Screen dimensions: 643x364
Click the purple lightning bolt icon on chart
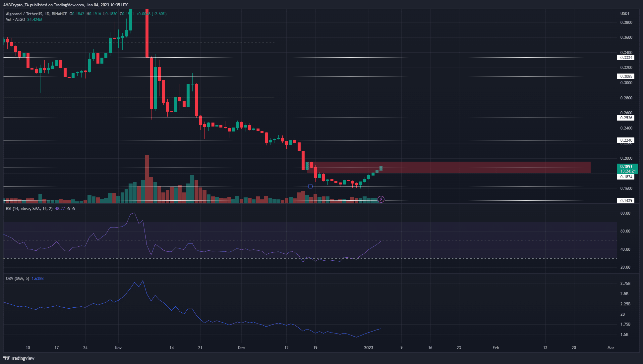click(381, 199)
